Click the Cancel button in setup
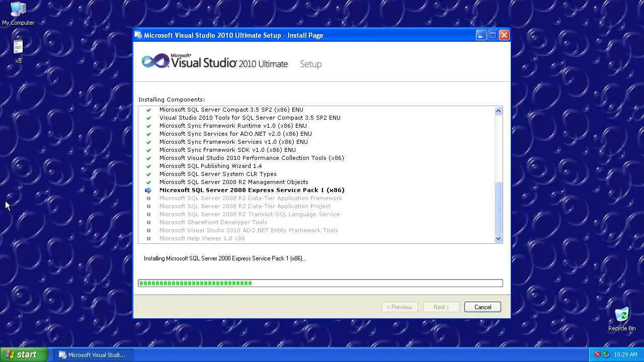This screenshot has height=362, width=644. click(482, 307)
